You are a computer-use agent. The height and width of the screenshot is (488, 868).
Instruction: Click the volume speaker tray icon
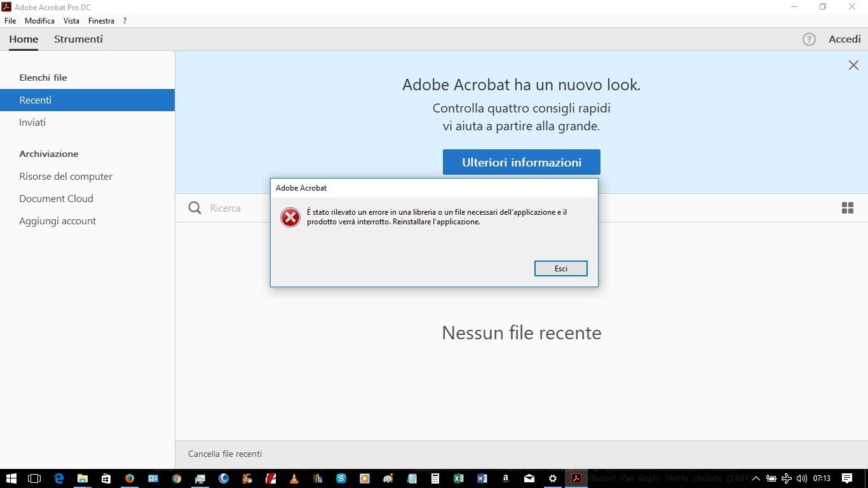[x=802, y=478]
